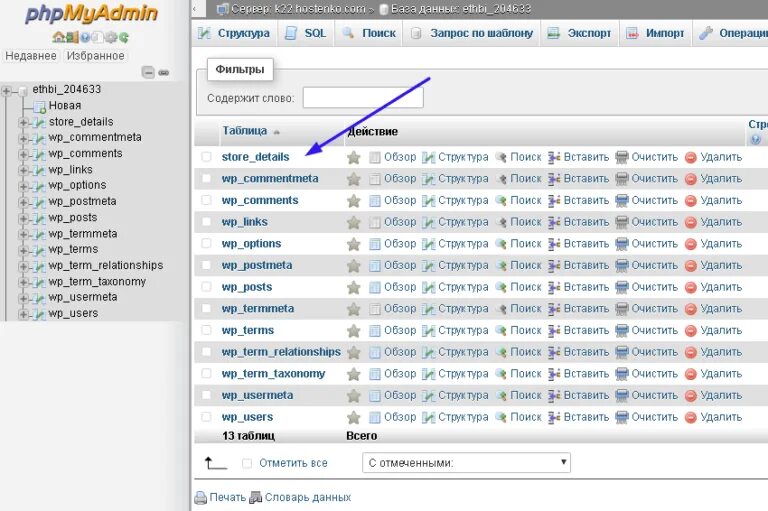The width and height of the screenshot is (768, 511).
Task: Check the wp_options row checkbox
Action: 206,243
